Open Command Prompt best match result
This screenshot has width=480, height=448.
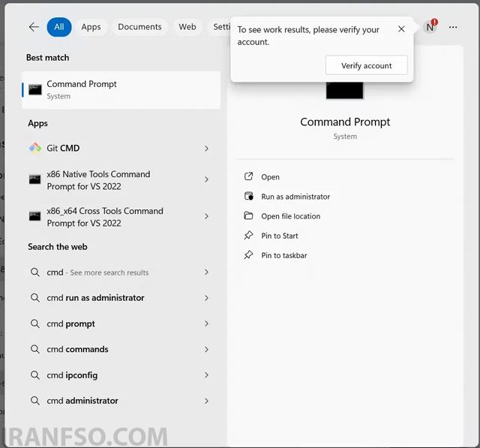point(121,90)
